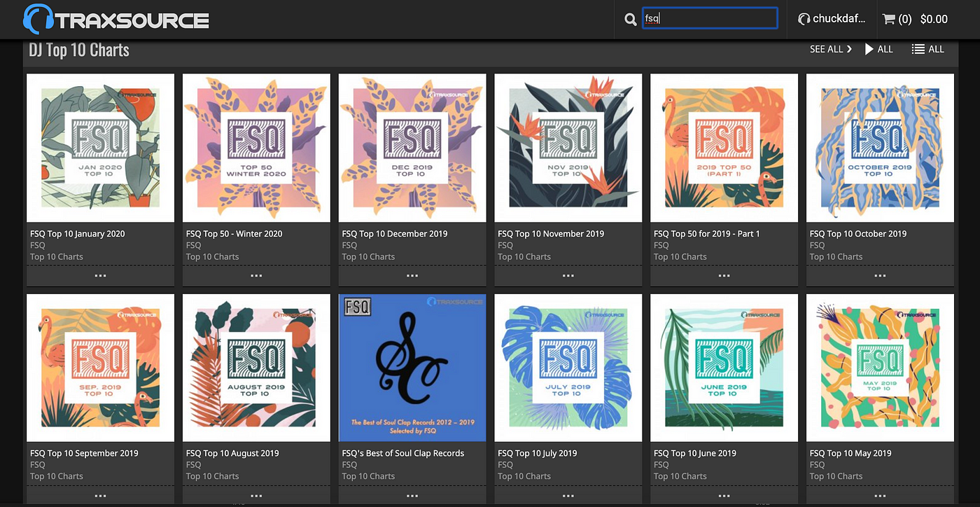Click the DJ Top 10 Charts heading

pyautogui.click(x=79, y=50)
